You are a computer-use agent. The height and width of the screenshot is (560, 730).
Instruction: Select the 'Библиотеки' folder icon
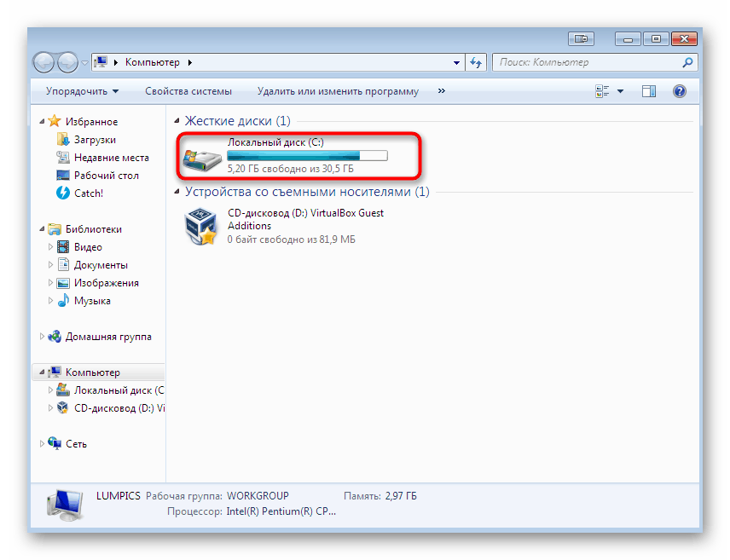55,229
